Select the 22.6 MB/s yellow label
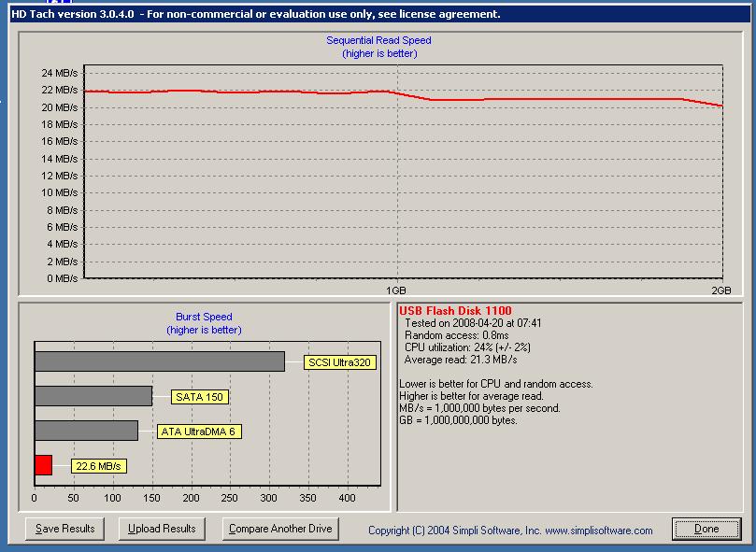This screenshot has height=552, width=756. (x=98, y=466)
